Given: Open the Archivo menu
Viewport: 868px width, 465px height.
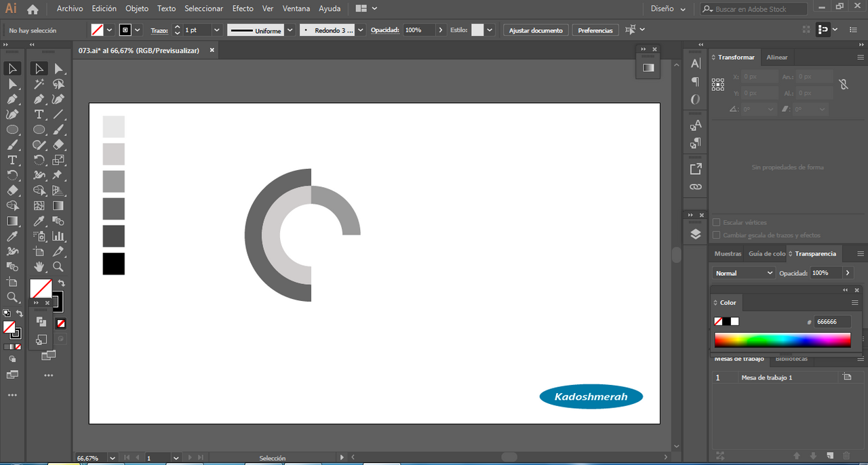Looking at the screenshot, I should coord(70,9).
